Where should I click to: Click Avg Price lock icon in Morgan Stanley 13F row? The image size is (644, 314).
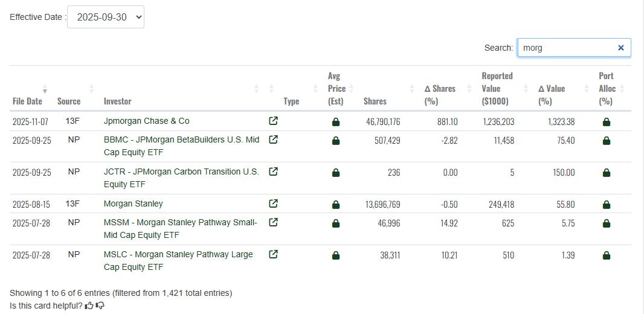pyautogui.click(x=335, y=205)
